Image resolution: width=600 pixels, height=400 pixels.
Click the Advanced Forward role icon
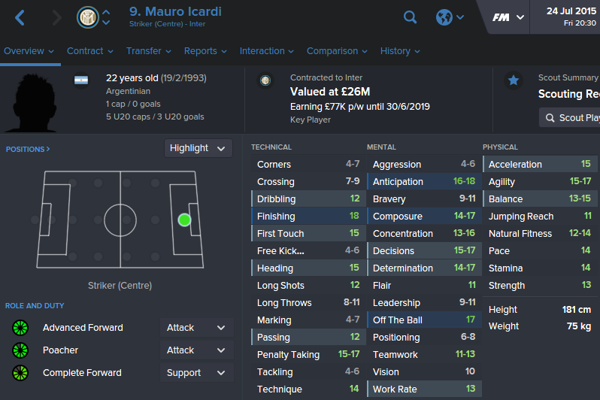[x=19, y=328]
